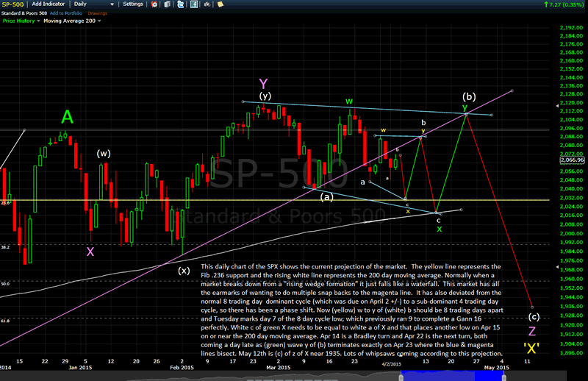Click the magenta 'Y' wave label
This screenshot has height=381, width=588.
tap(263, 83)
